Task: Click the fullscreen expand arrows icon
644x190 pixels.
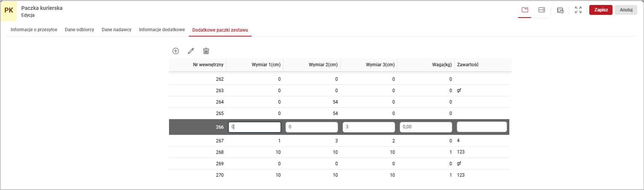Action: click(x=578, y=10)
